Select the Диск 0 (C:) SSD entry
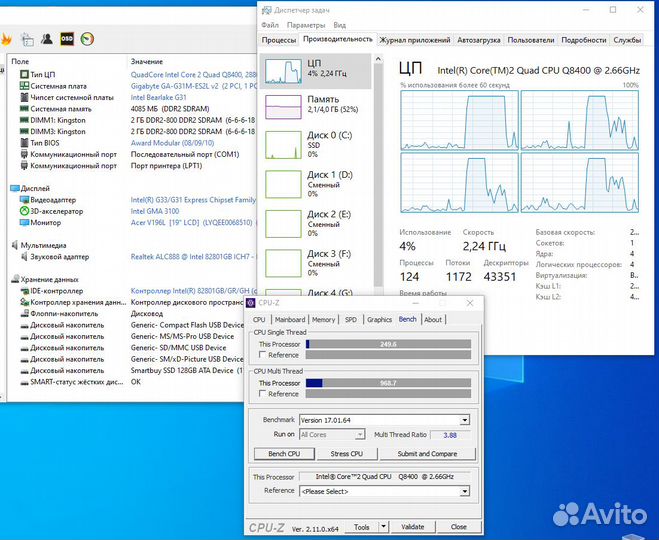 pyautogui.click(x=315, y=145)
